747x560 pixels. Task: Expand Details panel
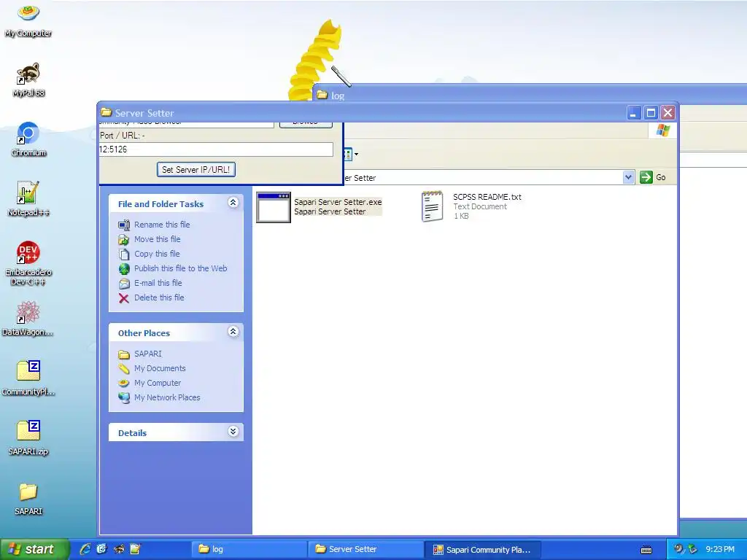[233, 432]
